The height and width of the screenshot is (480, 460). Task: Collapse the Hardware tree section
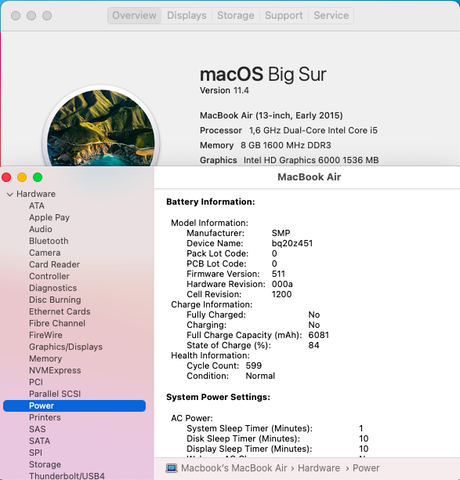(x=10, y=194)
